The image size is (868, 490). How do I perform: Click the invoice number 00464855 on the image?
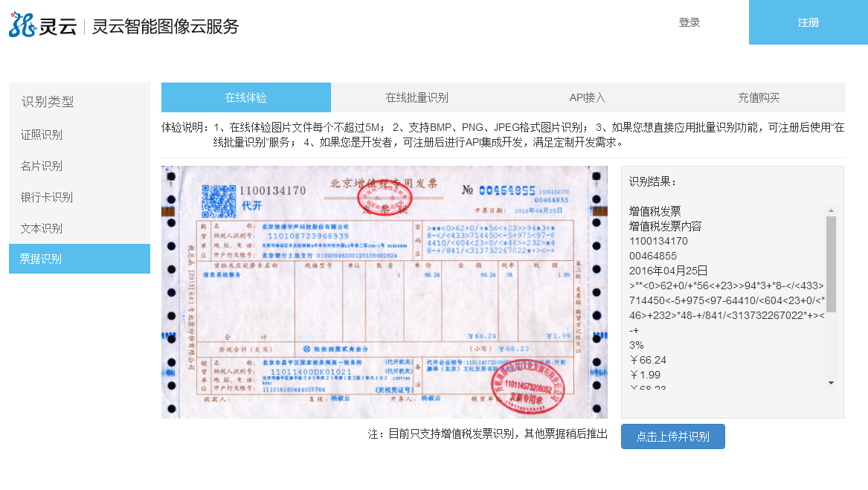point(507,190)
